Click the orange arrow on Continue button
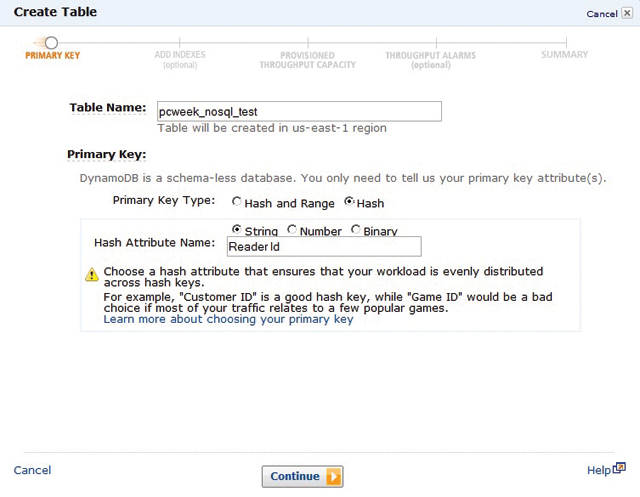This screenshot has width=640, height=497. tap(333, 476)
